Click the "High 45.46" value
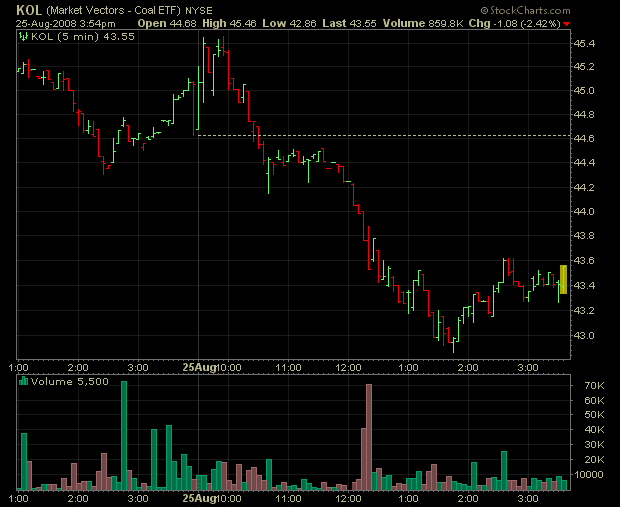 coord(229,23)
